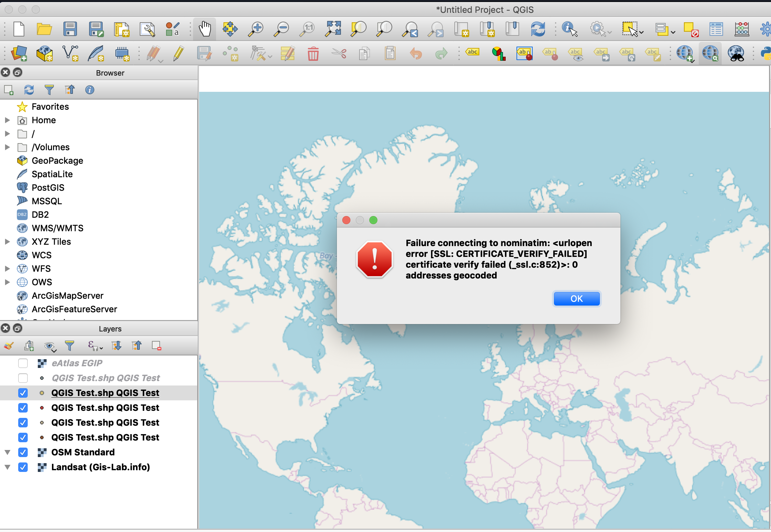This screenshot has width=771, height=532.
Task: Open the attribute table icon
Action: (716, 29)
